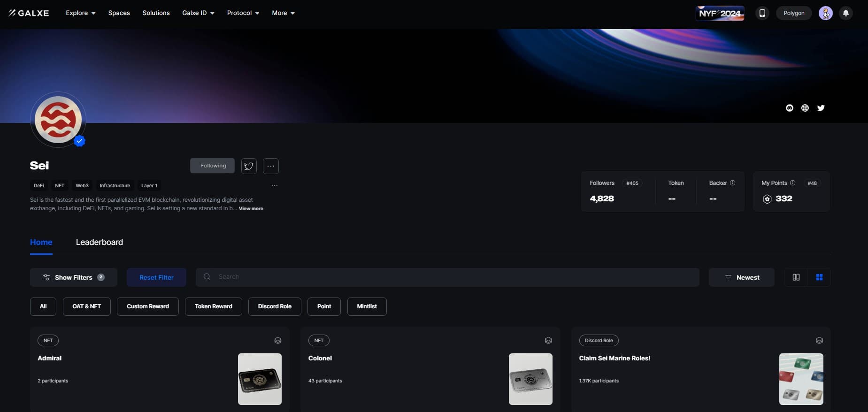Expand the Protocol dropdown
This screenshot has width=868, height=412.
243,13
